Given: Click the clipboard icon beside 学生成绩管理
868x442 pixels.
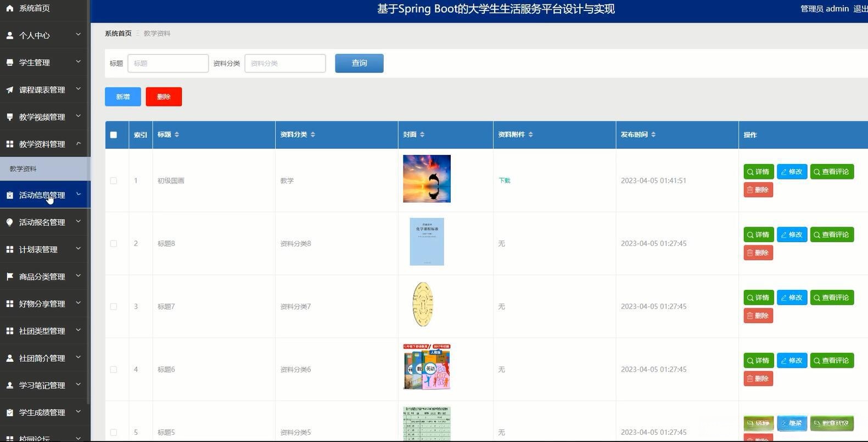Looking at the screenshot, I should tap(9, 412).
